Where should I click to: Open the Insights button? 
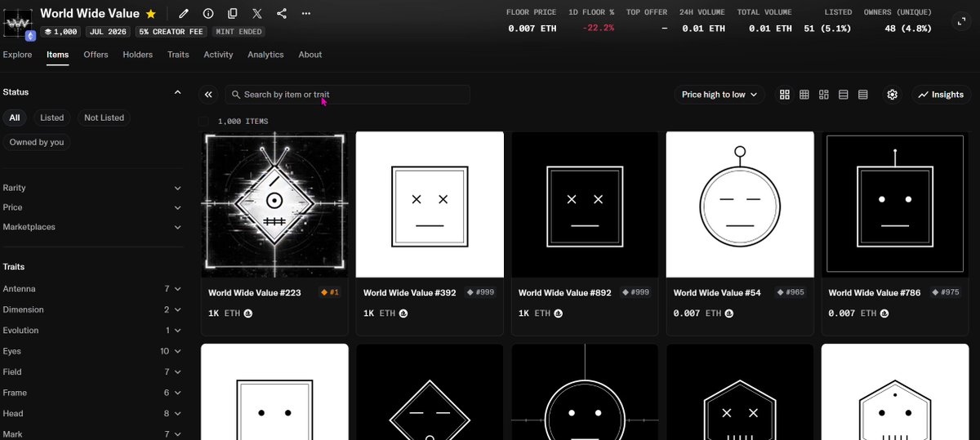tap(941, 95)
